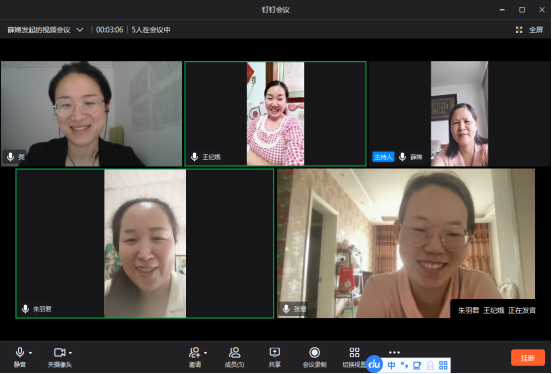Mute the microphone with 静音 button
Image resolution: width=552 pixels, height=374 pixels.
tap(20, 357)
